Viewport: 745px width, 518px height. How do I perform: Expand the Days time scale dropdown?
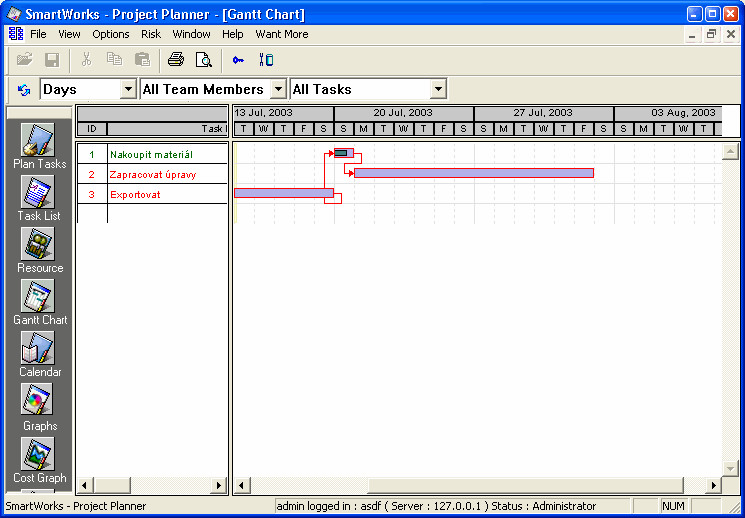(128, 89)
